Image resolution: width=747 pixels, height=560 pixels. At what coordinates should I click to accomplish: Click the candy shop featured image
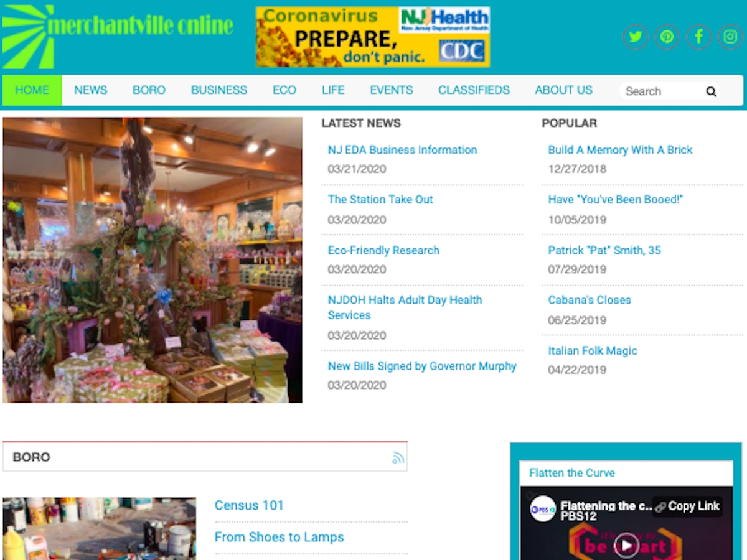click(153, 260)
